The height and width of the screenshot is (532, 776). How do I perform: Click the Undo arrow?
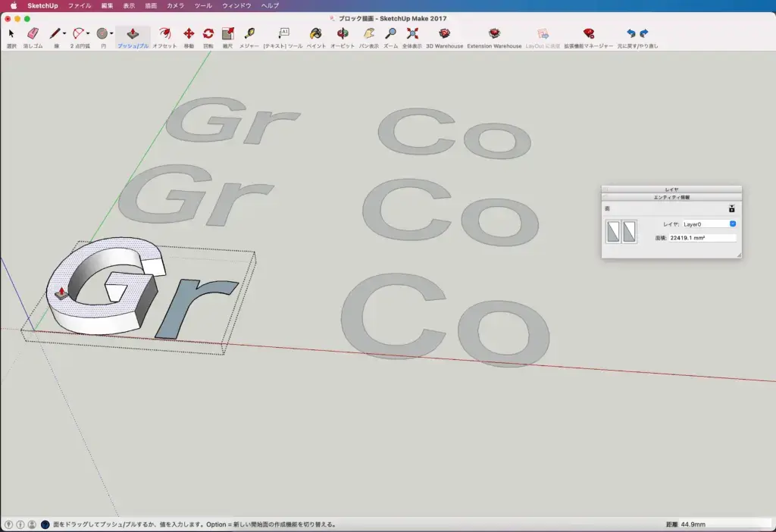coord(631,33)
